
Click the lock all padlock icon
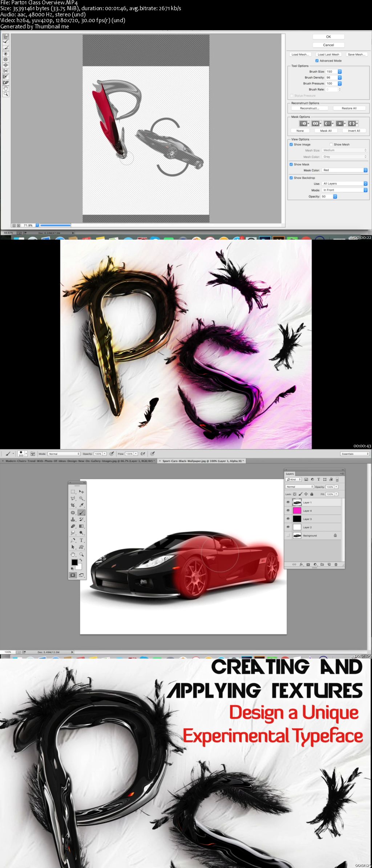(x=312, y=494)
